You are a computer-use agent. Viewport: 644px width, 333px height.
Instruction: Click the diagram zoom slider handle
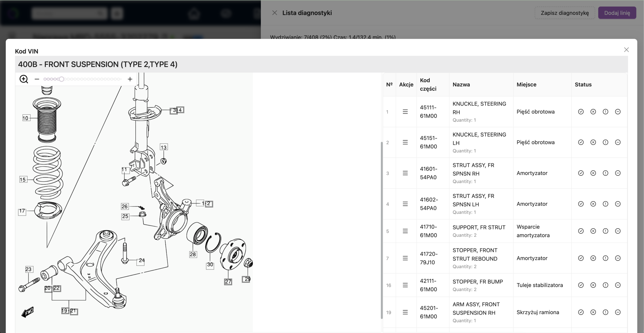pos(61,79)
